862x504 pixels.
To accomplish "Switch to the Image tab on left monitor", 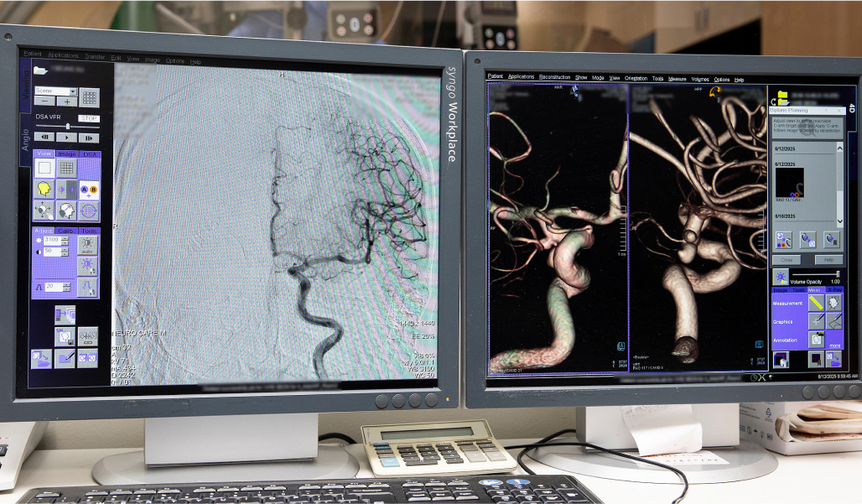I will (x=67, y=154).
